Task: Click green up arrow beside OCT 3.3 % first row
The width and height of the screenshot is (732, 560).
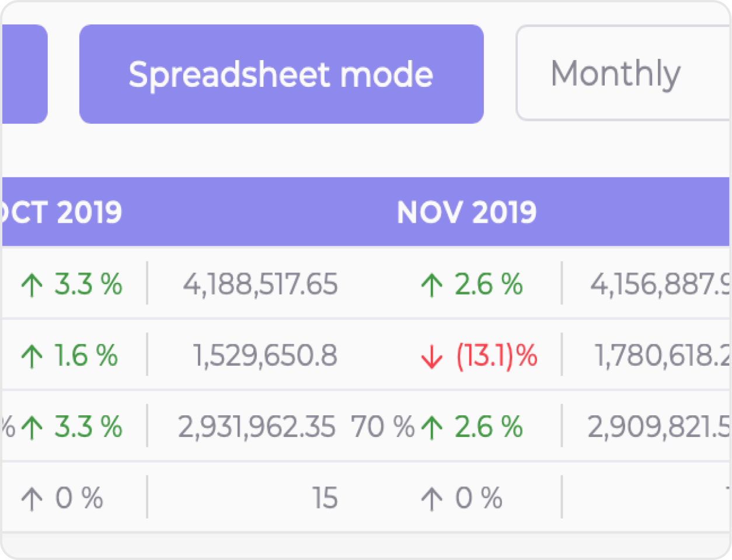Action: click(x=32, y=285)
